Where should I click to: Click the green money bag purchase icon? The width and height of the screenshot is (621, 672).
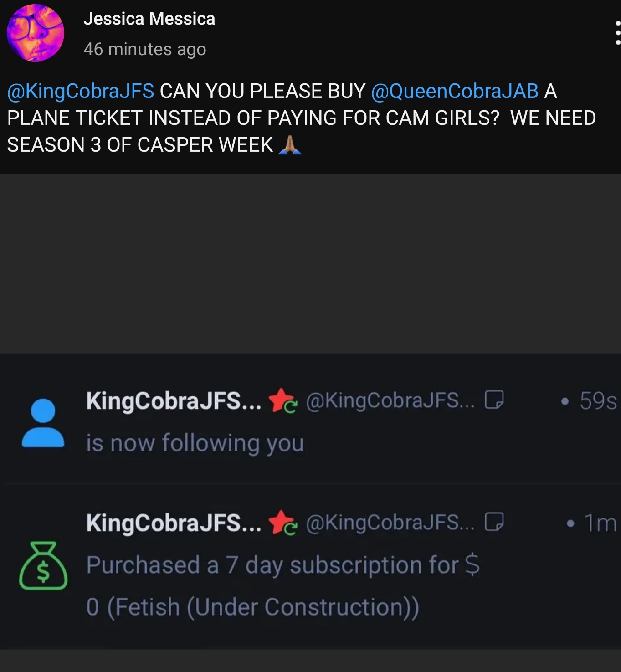pyautogui.click(x=43, y=565)
